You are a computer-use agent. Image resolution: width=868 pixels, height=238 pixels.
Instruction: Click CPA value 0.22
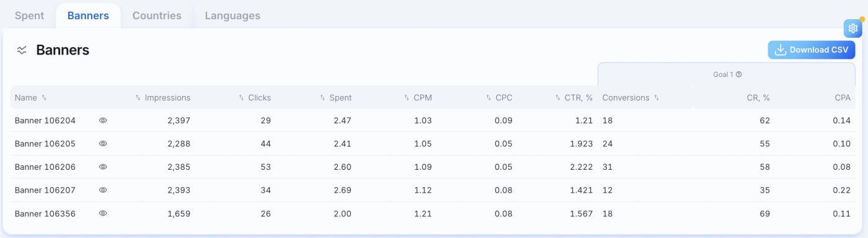point(842,190)
